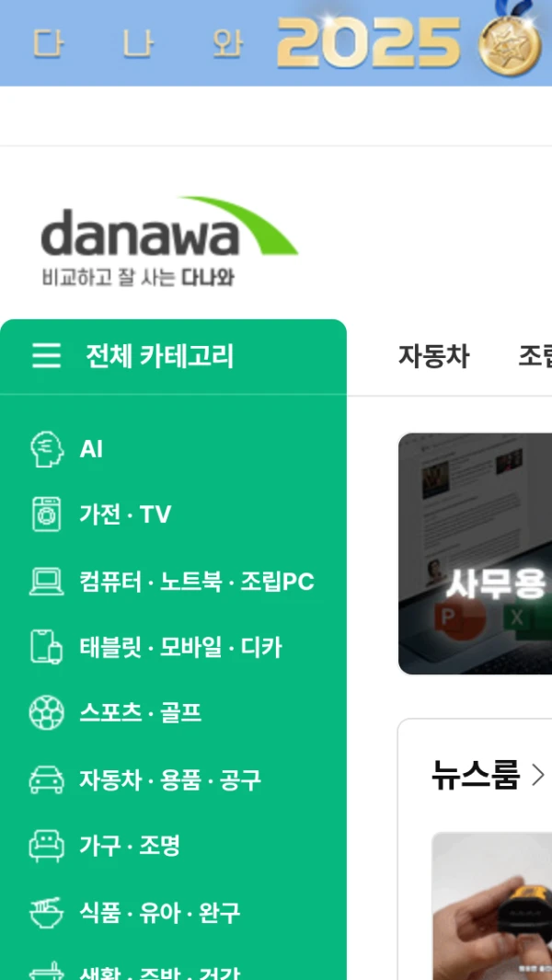
Task: Open the hamburger menu icon beside 전체 카테고리
Action: [47, 355]
